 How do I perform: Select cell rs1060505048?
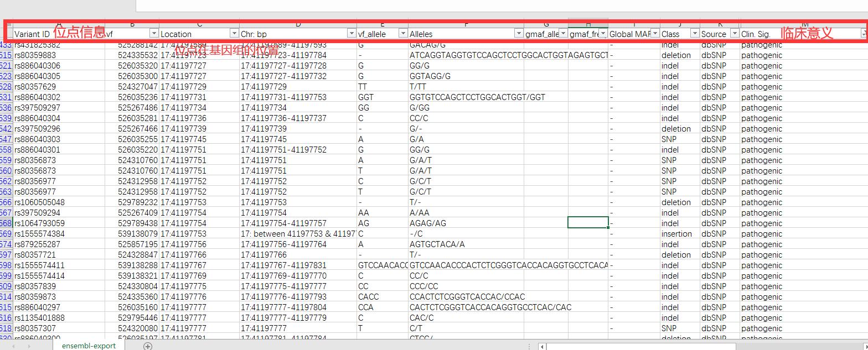59,202
